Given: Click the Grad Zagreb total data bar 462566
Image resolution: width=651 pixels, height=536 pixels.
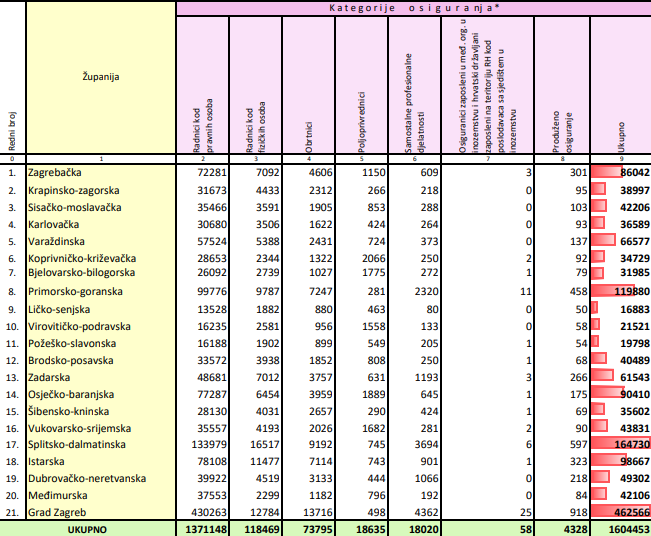Looking at the screenshot, I should click(621, 510).
